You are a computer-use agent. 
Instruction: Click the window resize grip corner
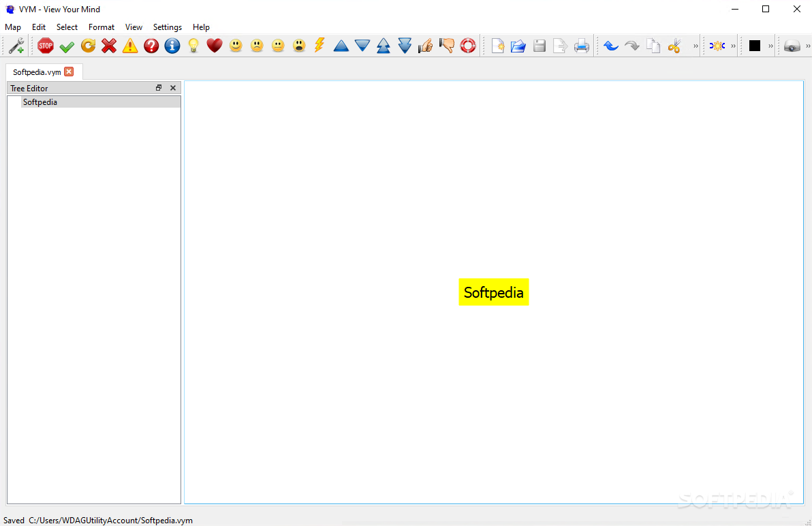807,523
